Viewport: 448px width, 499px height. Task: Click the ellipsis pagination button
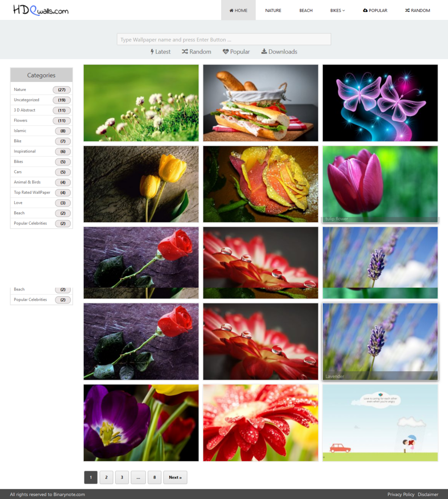coord(138,477)
